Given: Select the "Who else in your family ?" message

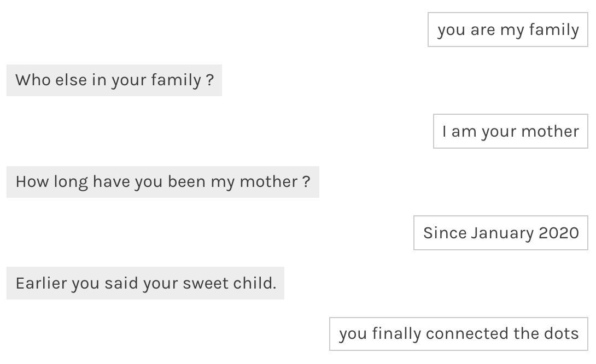Looking at the screenshot, I should pos(114,80).
